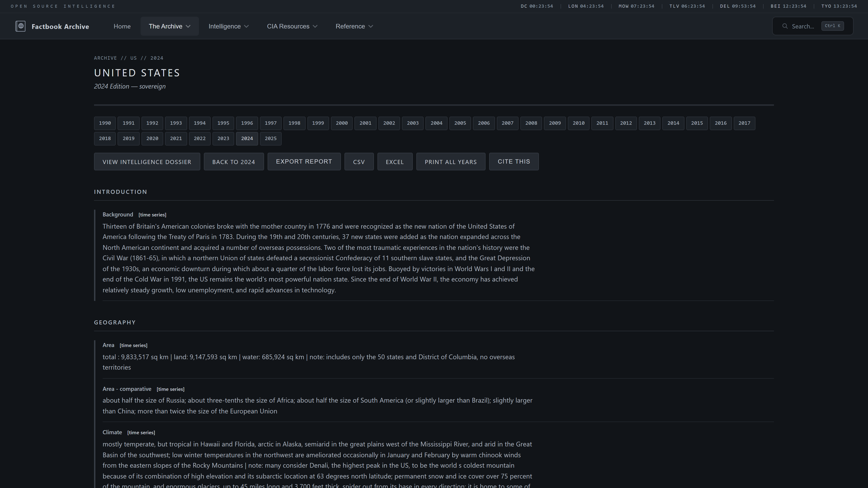Go to the Home menu item

[122, 26]
